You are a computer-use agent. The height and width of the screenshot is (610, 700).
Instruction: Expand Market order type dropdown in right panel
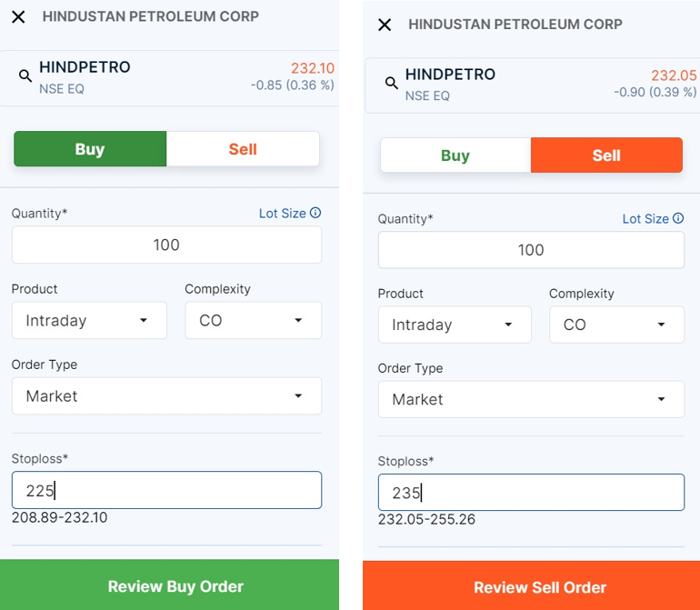531,399
